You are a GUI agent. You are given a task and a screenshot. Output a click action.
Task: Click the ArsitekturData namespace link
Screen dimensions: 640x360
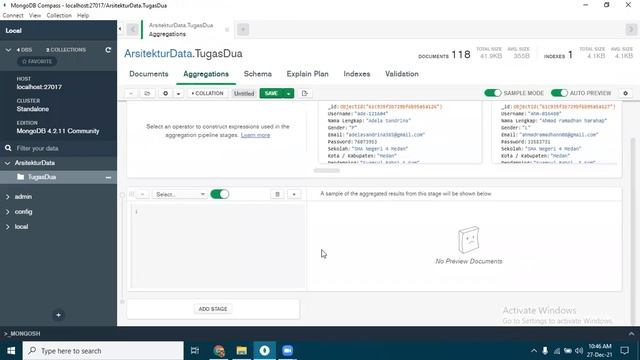click(158, 53)
